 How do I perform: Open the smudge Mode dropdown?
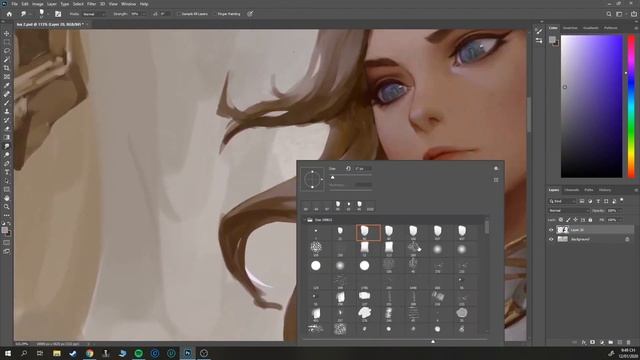click(94, 14)
